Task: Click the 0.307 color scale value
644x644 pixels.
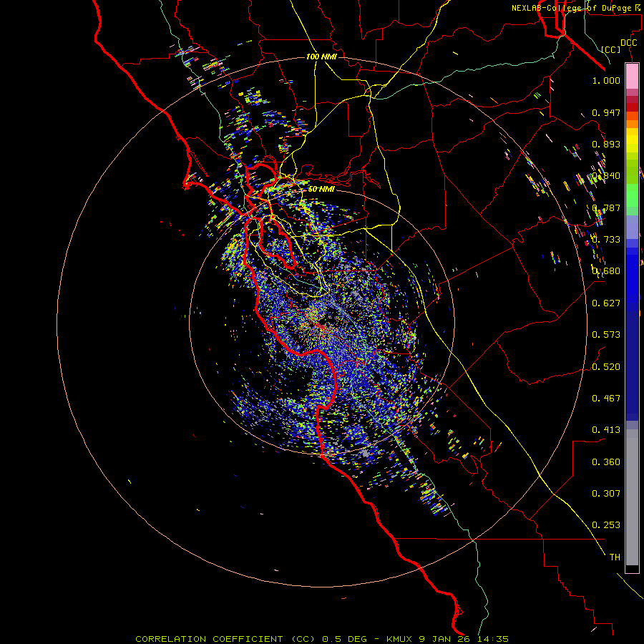Action: [x=606, y=494]
